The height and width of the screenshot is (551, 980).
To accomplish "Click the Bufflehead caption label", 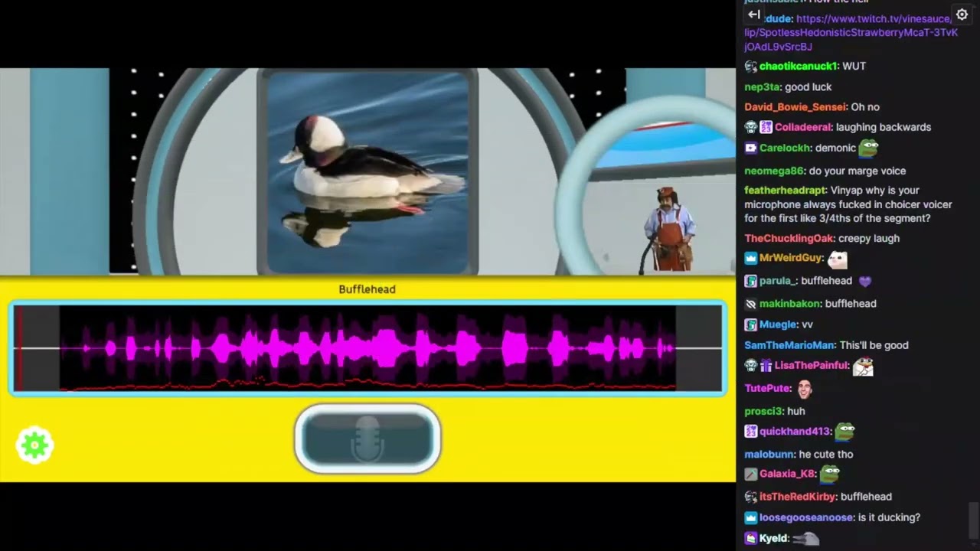I will [x=367, y=289].
